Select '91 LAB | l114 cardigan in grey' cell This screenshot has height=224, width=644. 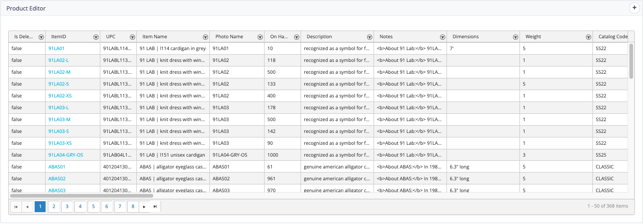click(x=173, y=48)
